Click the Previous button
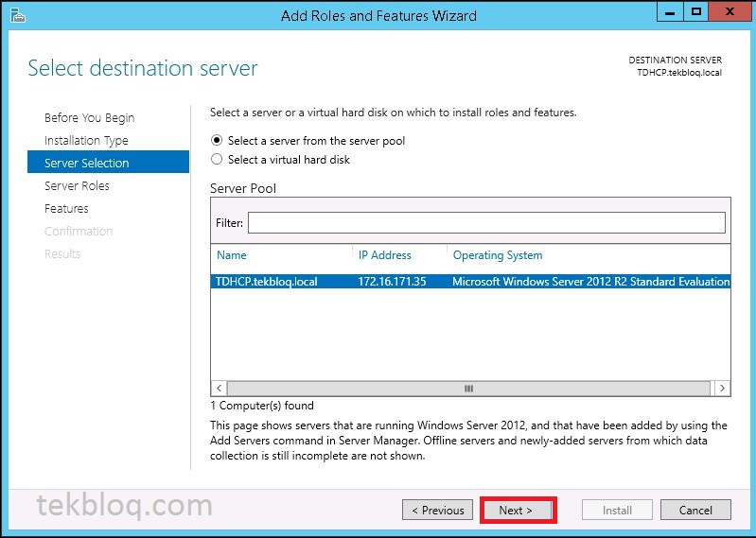 pos(438,510)
